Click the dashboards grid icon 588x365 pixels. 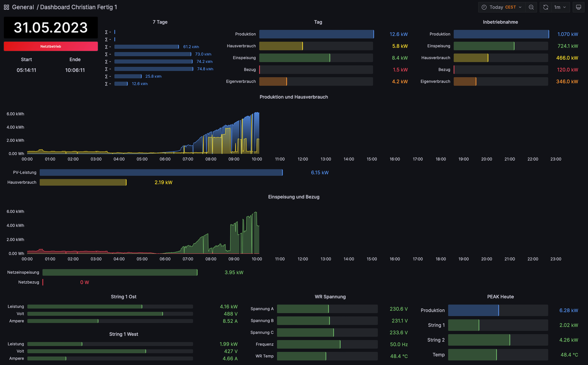[6, 7]
